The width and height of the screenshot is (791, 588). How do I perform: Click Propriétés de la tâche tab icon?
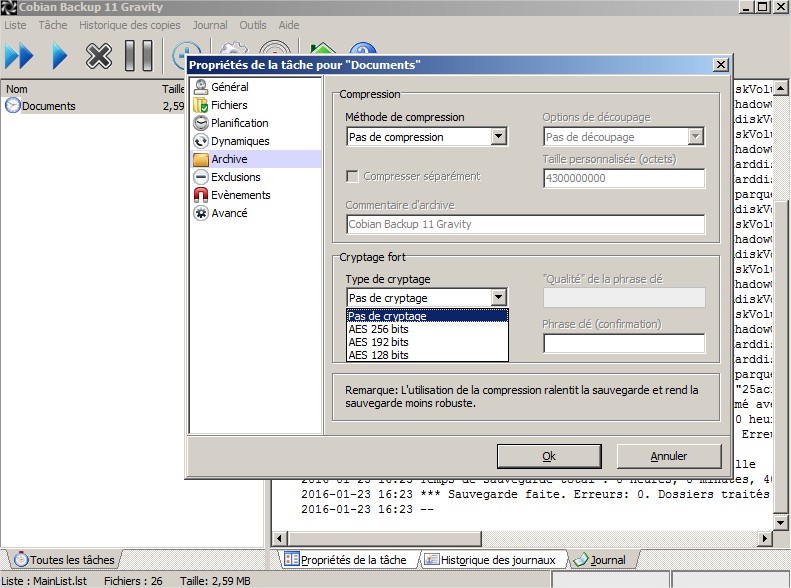point(291,559)
